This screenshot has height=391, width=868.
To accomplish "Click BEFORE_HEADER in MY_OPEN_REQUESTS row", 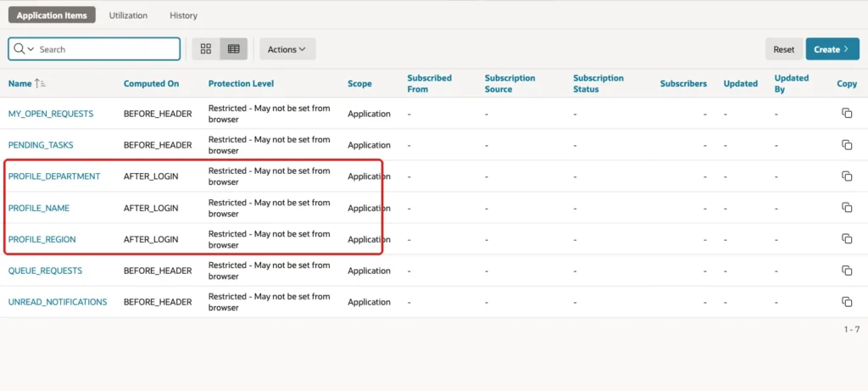I will pyautogui.click(x=158, y=114).
